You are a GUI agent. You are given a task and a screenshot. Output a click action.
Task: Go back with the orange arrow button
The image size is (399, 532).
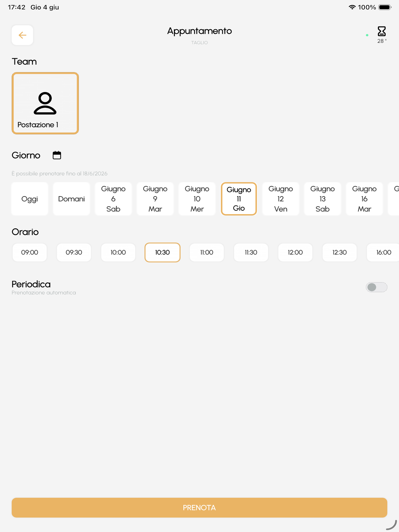[22, 35]
